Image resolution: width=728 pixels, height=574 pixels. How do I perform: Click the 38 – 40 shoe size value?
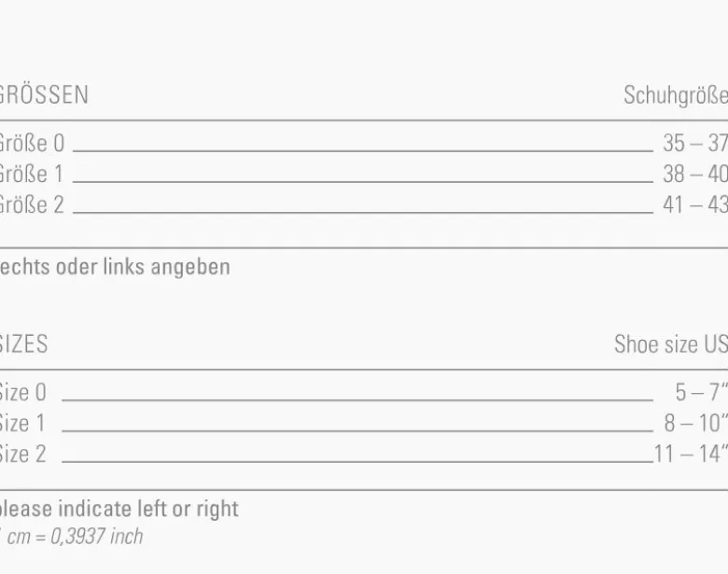pos(695,175)
